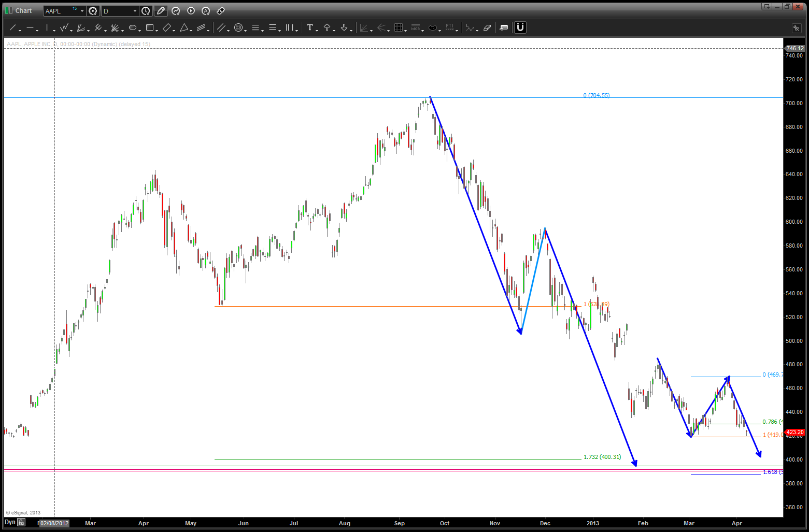Toggle the Dyn scale lock icon
This screenshot has width=809, height=532.
(x=21, y=522)
